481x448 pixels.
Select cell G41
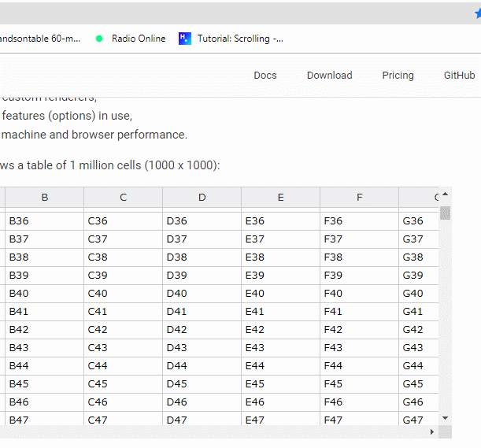pos(419,312)
